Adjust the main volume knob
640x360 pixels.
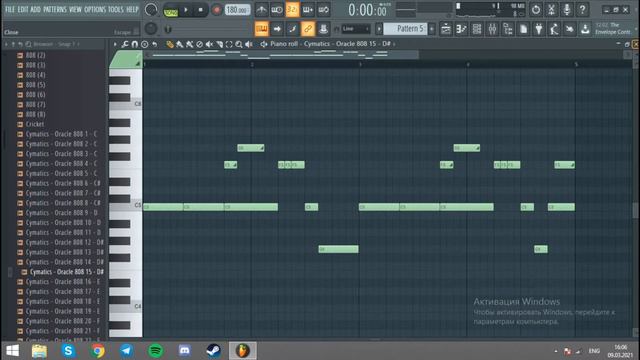(151, 10)
